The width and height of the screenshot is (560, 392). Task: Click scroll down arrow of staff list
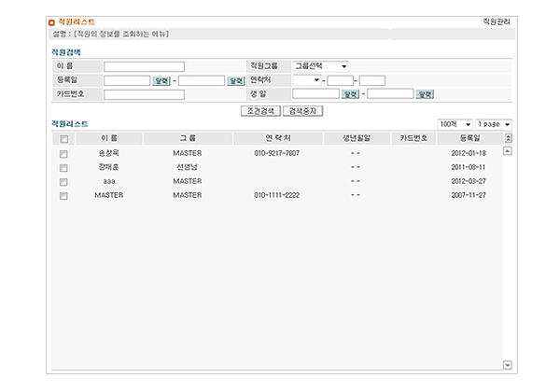coord(508,365)
